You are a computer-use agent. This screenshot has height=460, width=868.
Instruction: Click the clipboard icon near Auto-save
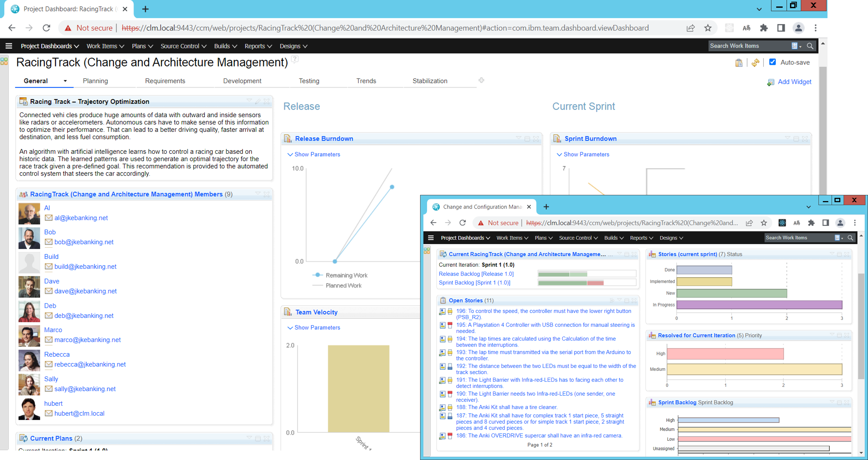(x=739, y=63)
